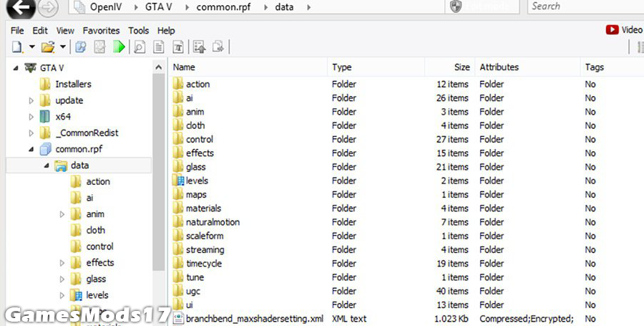Open the Open folder dropdown arrow
Image resolution: width=644 pixels, height=326 pixels.
[63, 47]
